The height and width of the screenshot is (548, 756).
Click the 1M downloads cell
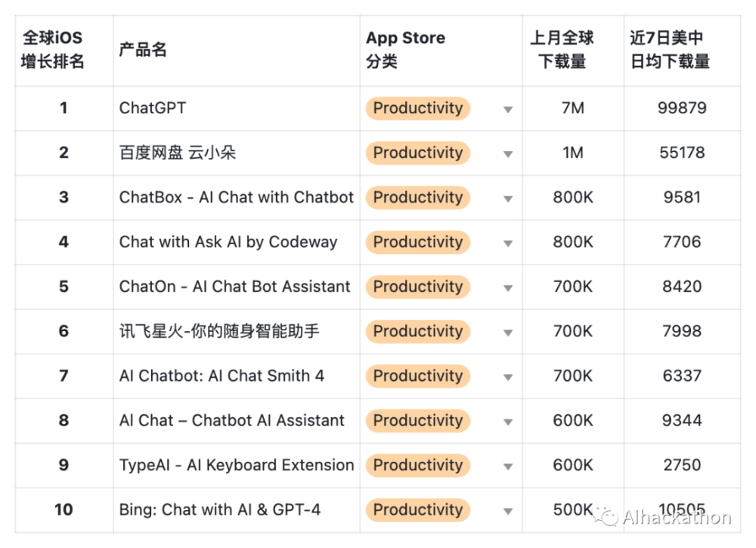[x=573, y=153]
